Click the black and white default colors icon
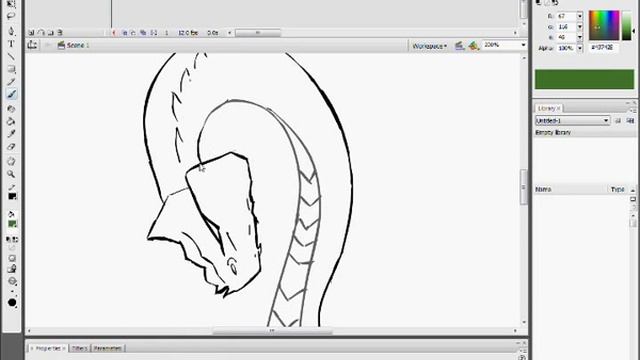 coord(9,240)
